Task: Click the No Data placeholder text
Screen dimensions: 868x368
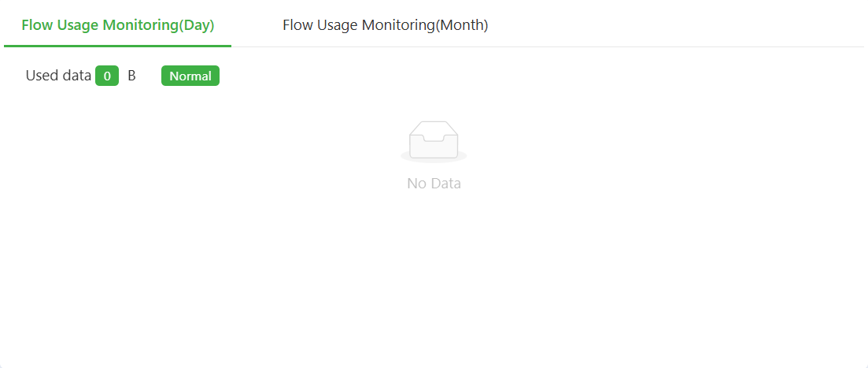Action: point(434,184)
